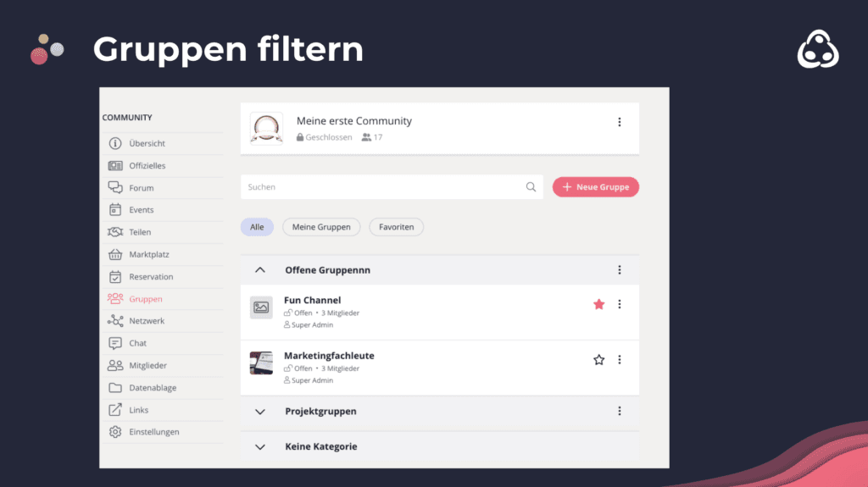
Task: Open three-dot menu for Fun Channel
Action: pos(620,304)
